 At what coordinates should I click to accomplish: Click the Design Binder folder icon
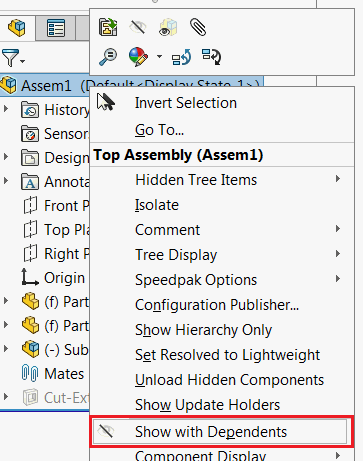tap(30, 158)
